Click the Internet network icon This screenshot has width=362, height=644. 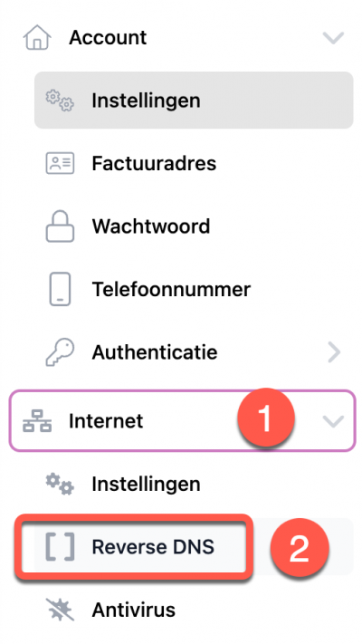[37, 421]
